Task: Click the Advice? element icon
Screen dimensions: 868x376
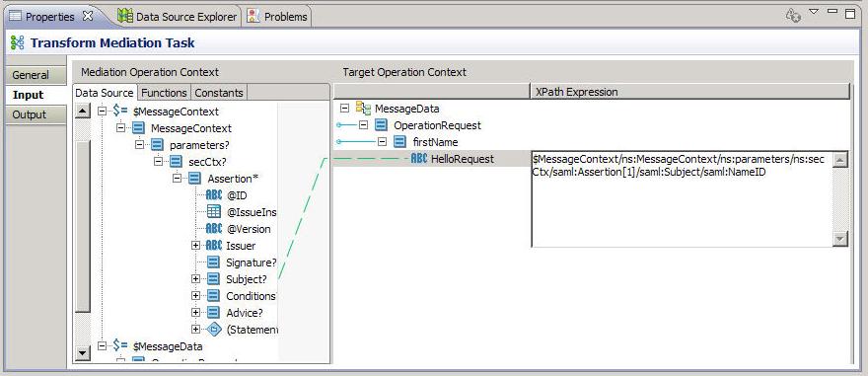Action: coord(213,313)
